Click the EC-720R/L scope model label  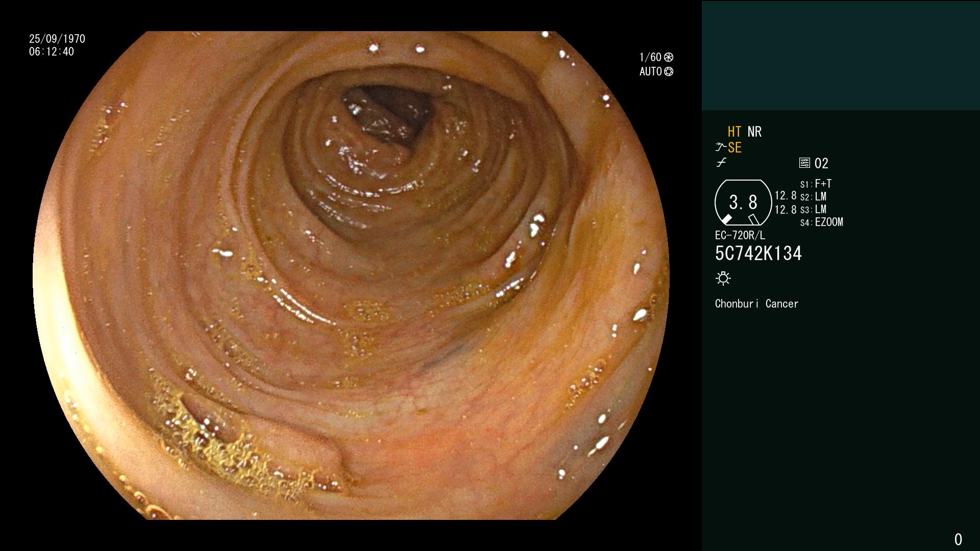740,235
